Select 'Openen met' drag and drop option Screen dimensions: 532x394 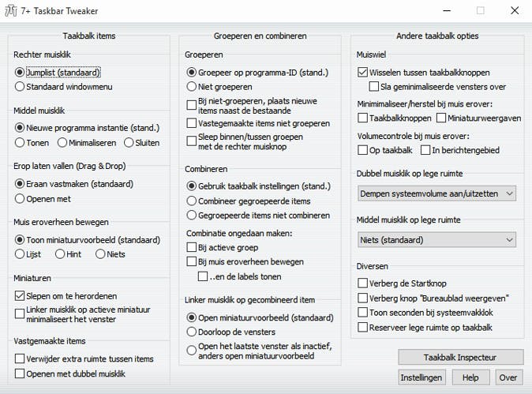[x=21, y=198]
